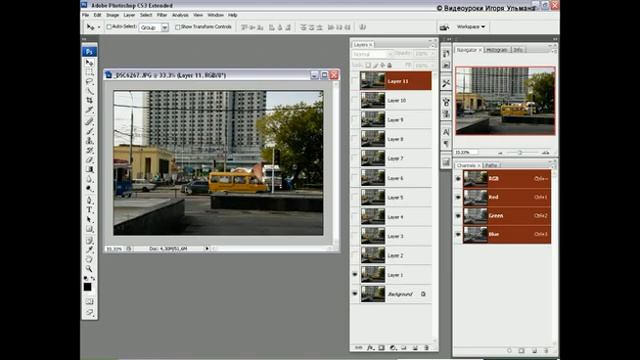
Task: Switch to the Info tab
Action: click(518, 50)
